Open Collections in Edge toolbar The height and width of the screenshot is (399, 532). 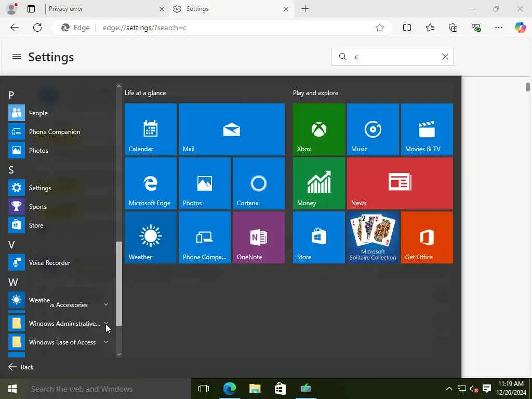click(x=453, y=28)
